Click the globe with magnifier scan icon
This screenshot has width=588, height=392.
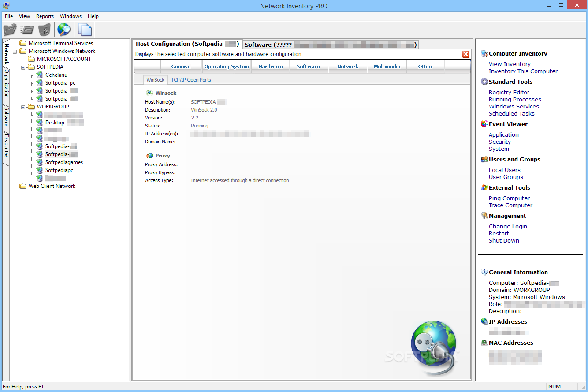coord(64,30)
